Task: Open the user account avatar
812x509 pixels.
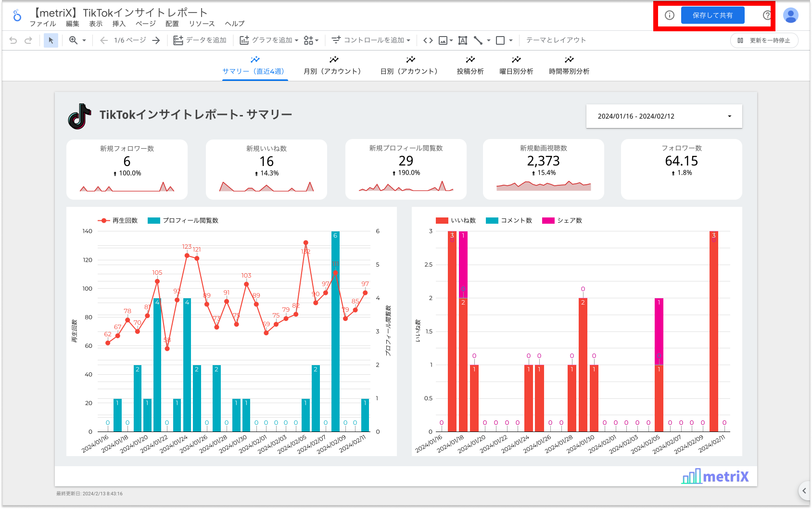Action: pyautogui.click(x=791, y=15)
